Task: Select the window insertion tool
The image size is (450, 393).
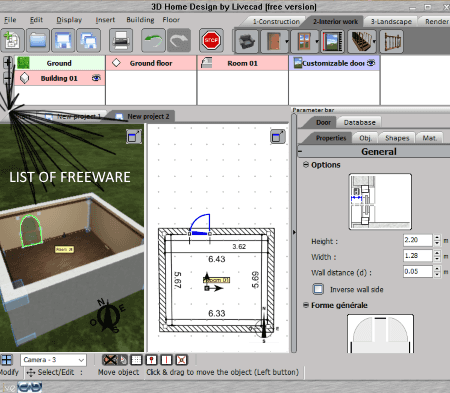Action: click(303, 41)
